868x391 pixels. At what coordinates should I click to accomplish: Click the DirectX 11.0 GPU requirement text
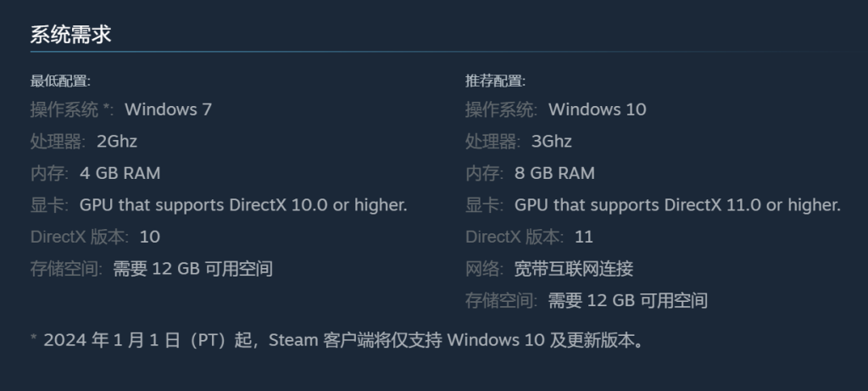coord(677,205)
